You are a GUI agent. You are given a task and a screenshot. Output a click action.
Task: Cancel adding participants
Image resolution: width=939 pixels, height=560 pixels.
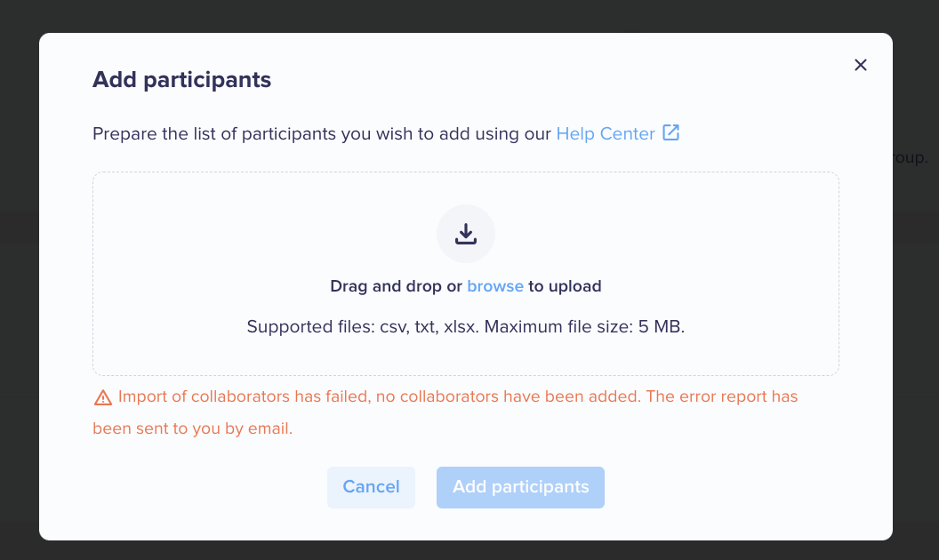pos(371,487)
